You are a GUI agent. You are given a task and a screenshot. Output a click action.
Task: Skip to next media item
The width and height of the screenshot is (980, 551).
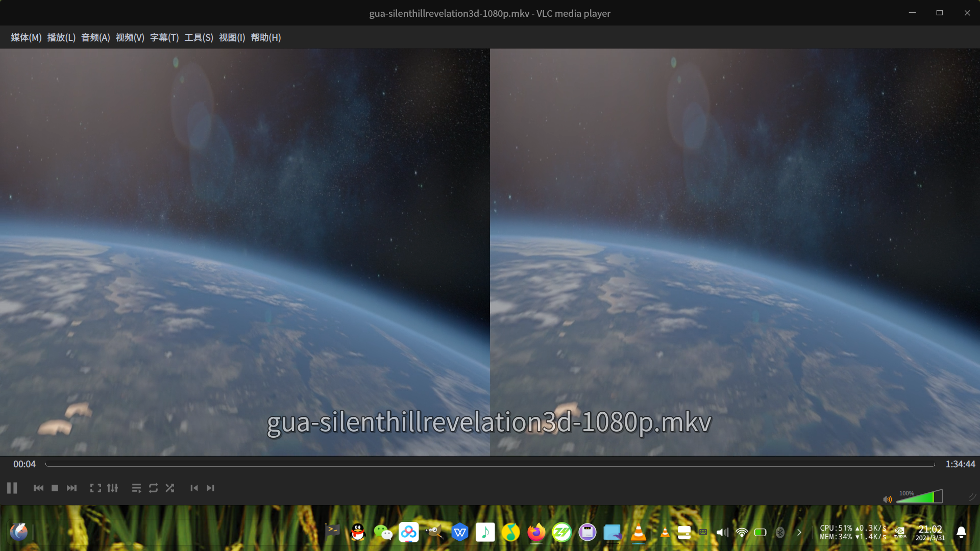[x=72, y=488]
